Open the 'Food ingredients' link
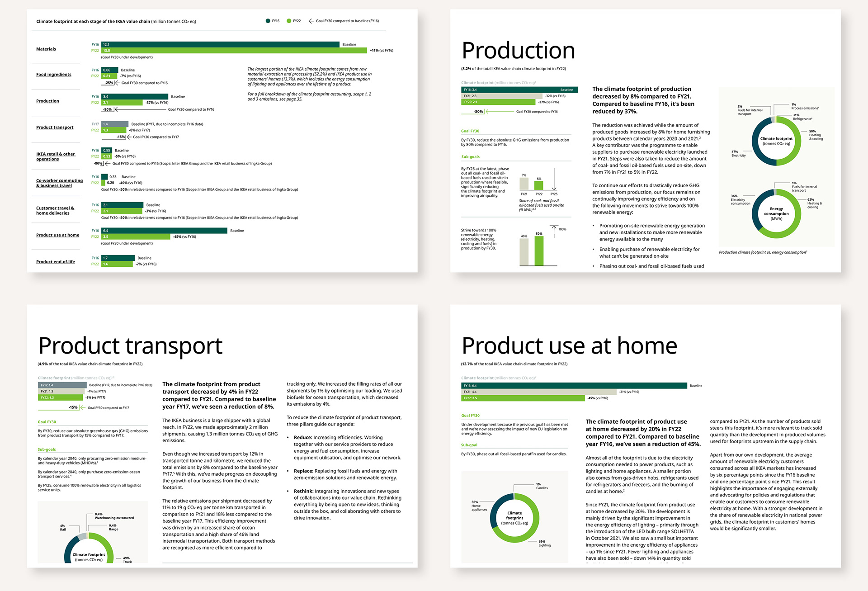Screen dimensions: 868x591 [x=54, y=75]
